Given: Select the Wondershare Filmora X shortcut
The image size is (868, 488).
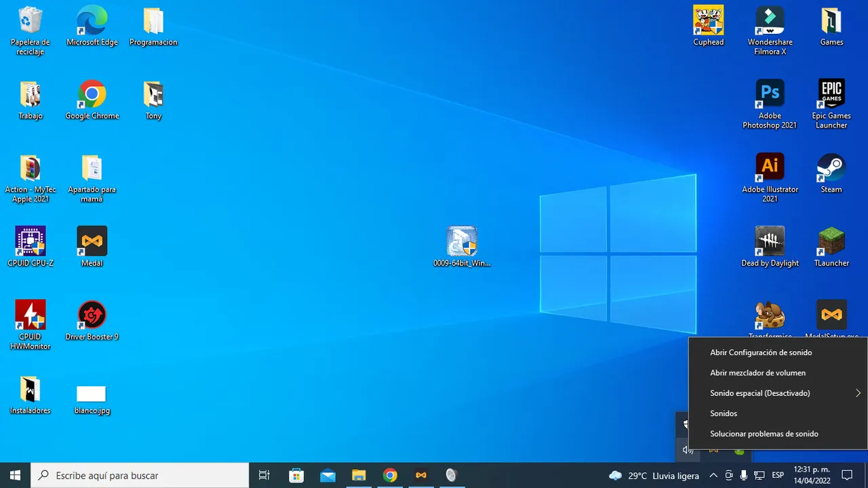Looking at the screenshot, I should pos(770,31).
